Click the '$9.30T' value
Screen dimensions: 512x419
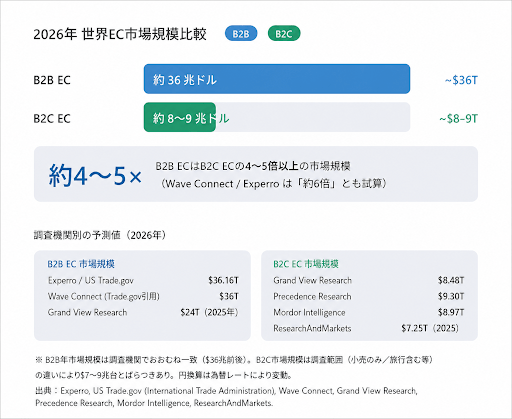click(x=451, y=296)
